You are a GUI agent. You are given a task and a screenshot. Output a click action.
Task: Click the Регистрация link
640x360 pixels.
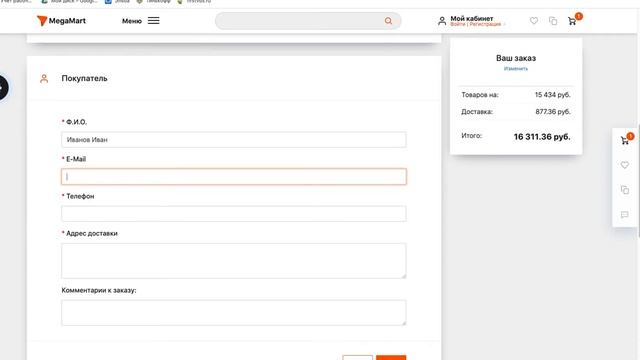(x=485, y=24)
